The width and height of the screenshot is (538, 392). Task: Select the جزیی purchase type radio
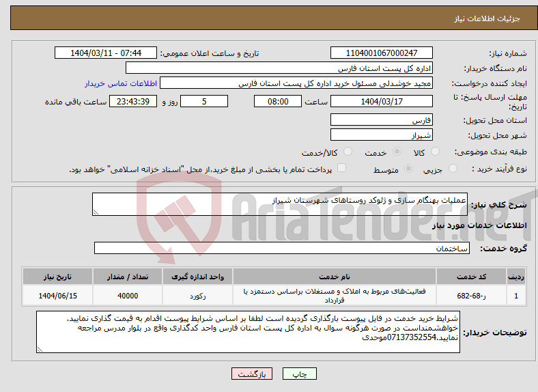coord(453,169)
